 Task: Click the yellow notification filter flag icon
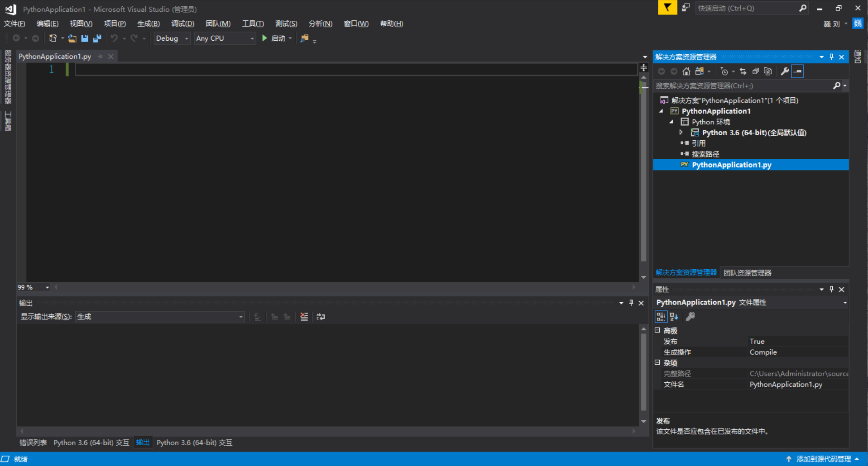(667, 8)
